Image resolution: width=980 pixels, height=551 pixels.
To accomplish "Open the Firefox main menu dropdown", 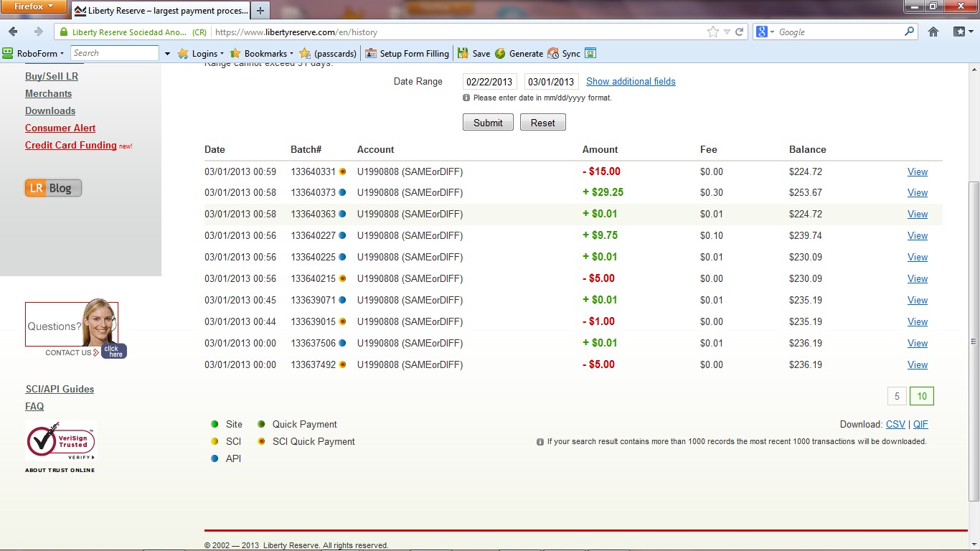I will (x=34, y=7).
